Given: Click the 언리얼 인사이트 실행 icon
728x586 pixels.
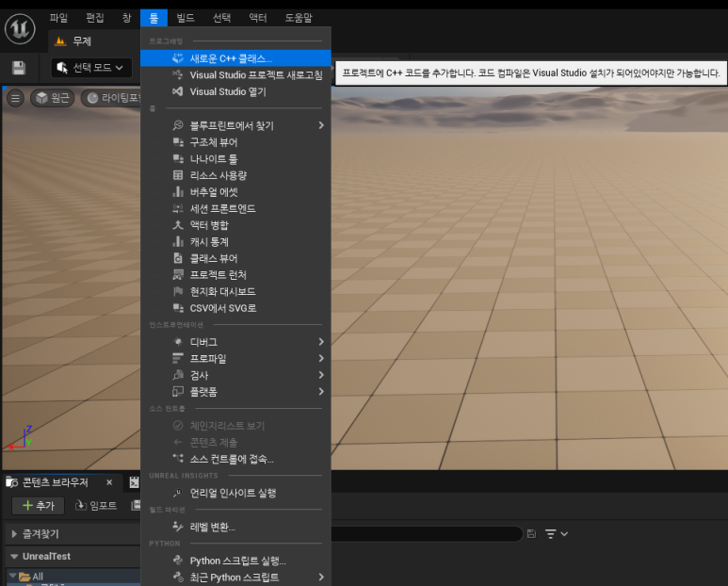Looking at the screenshot, I should point(178,493).
